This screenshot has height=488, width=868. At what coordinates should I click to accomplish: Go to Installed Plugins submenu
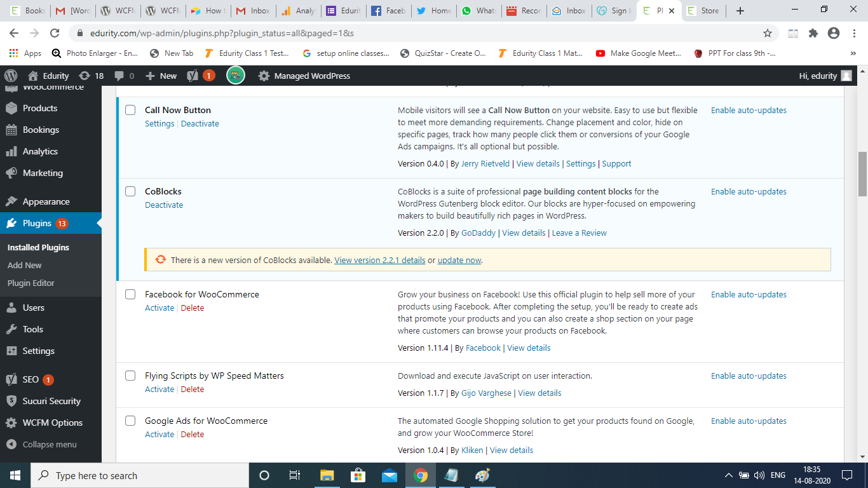point(38,247)
